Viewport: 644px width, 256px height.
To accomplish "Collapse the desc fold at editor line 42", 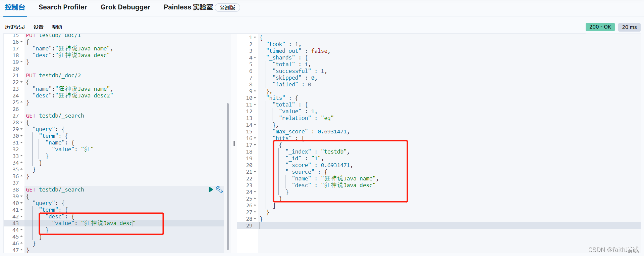I will 21,217.
